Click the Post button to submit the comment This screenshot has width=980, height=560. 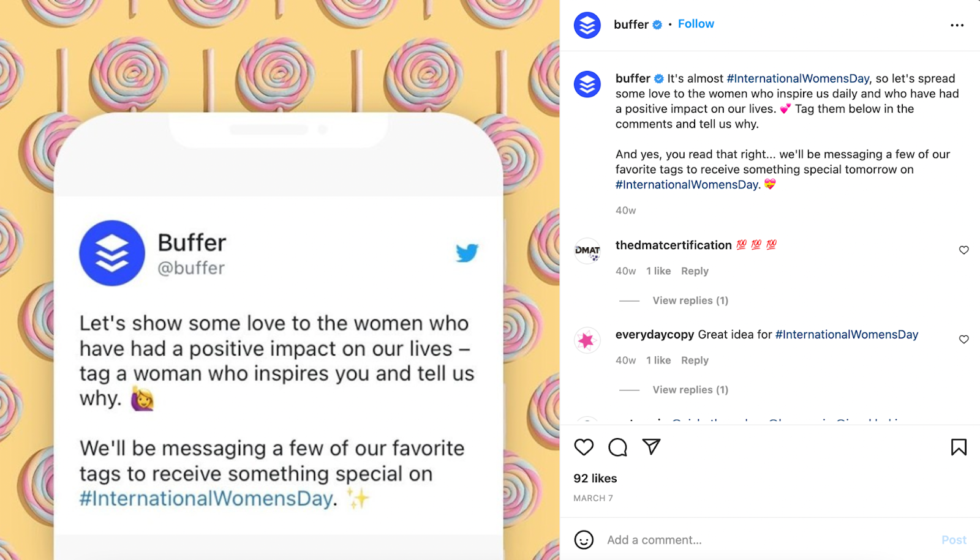pos(954,540)
